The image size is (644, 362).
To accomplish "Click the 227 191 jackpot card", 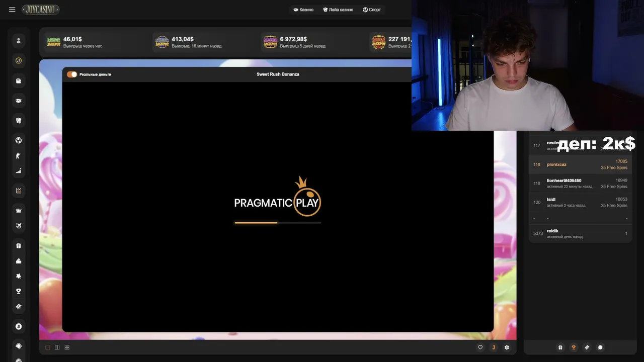I will [390, 42].
